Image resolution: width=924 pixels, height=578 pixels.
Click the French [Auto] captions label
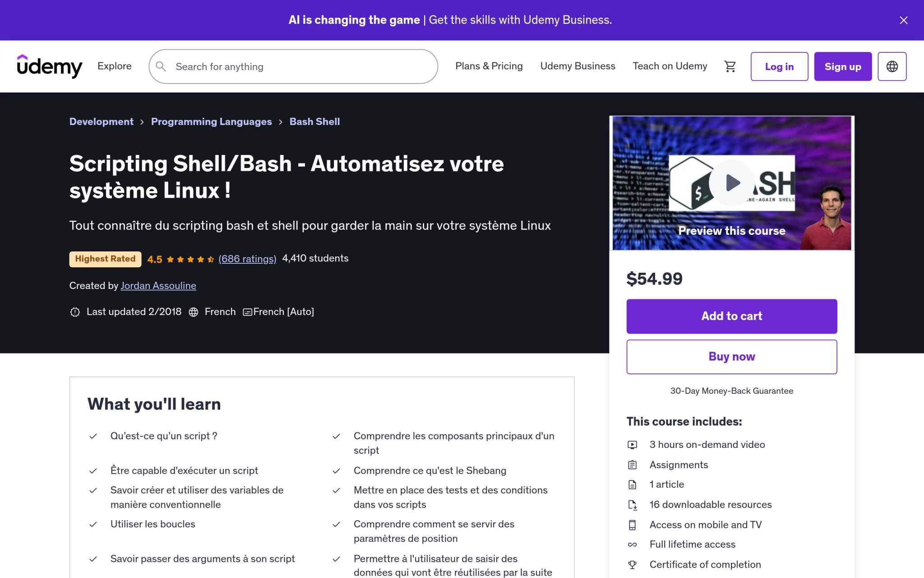point(284,312)
